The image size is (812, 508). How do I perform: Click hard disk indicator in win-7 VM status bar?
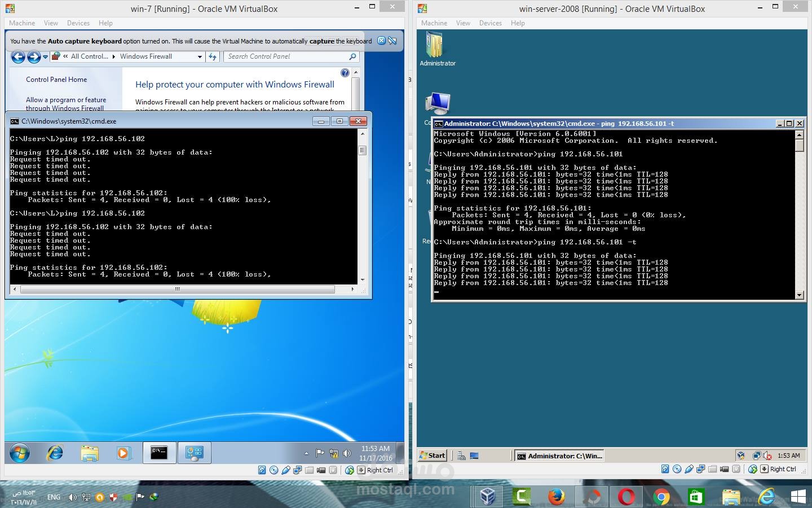(262, 470)
